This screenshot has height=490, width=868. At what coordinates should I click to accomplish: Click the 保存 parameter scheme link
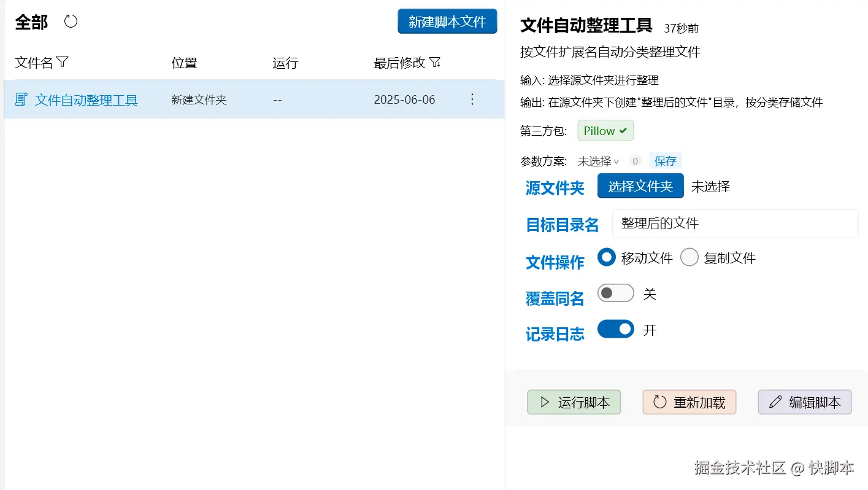point(665,161)
